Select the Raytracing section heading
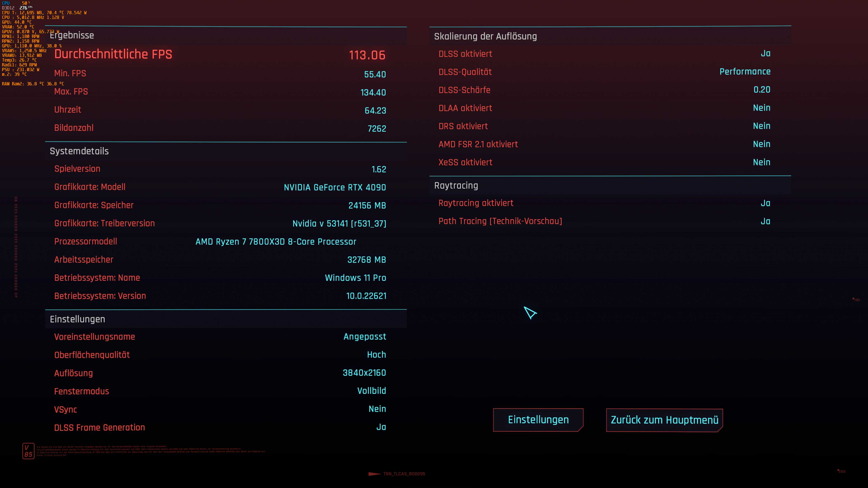This screenshot has height=488, width=868. (x=456, y=185)
